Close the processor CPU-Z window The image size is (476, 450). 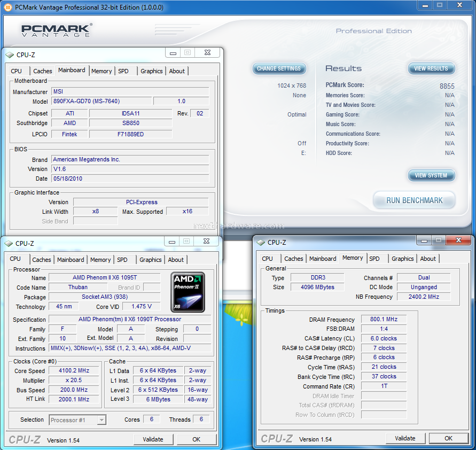click(206, 242)
